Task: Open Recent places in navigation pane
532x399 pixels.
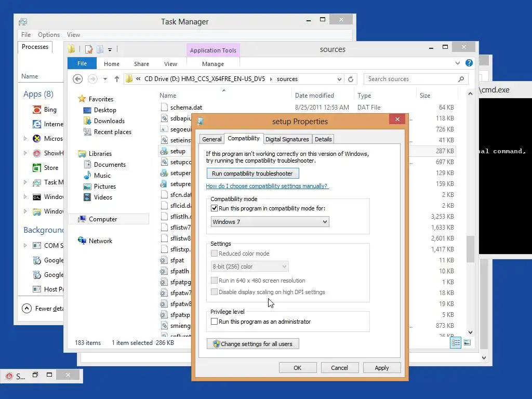Action: pos(112,131)
